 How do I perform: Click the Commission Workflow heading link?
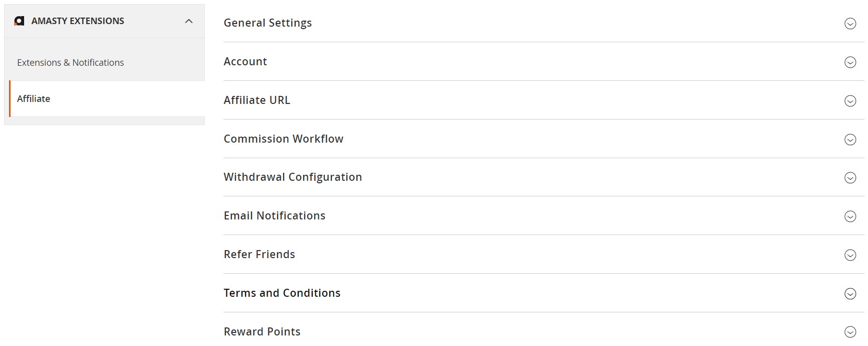point(283,139)
